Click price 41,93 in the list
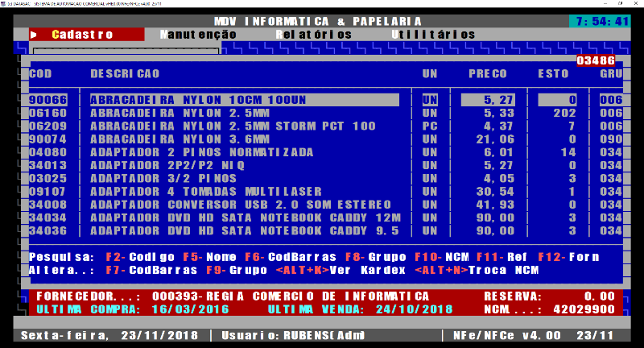Viewport: 644px width, 348px height. pos(495,205)
